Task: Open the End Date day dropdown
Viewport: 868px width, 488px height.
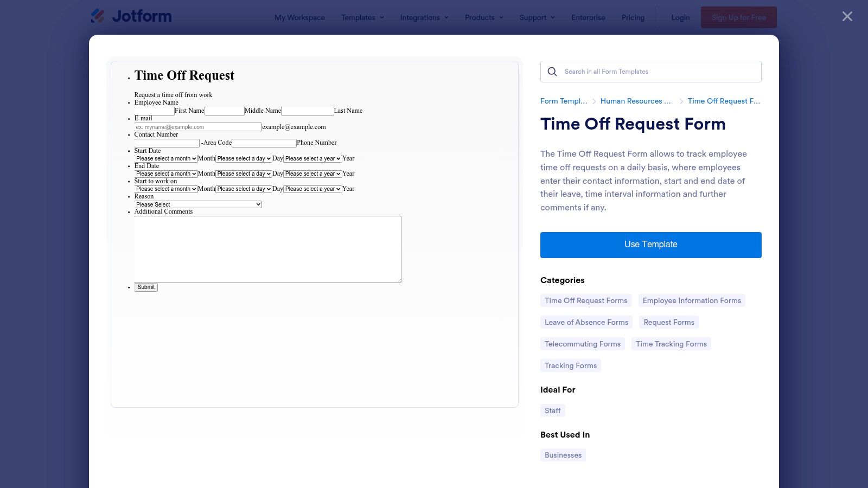Action: click(244, 174)
